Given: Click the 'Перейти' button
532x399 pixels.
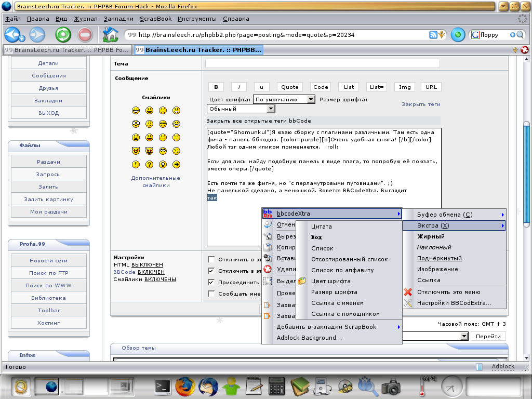Looking at the screenshot, I should pos(488,336).
